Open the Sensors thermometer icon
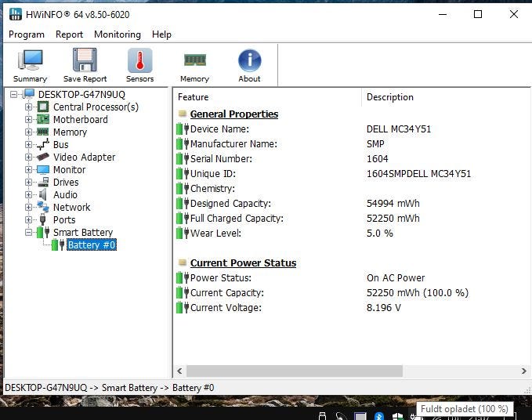The image size is (532, 420). [x=139, y=60]
